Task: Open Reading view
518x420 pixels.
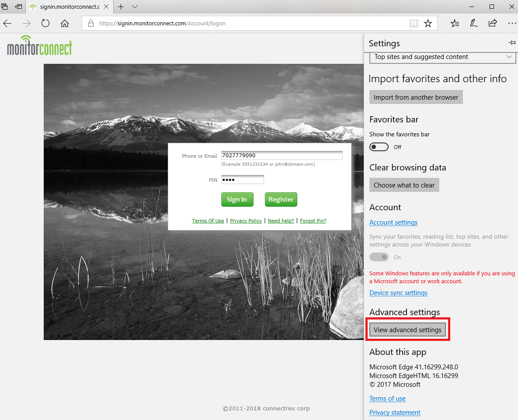Action: tap(414, 23)
